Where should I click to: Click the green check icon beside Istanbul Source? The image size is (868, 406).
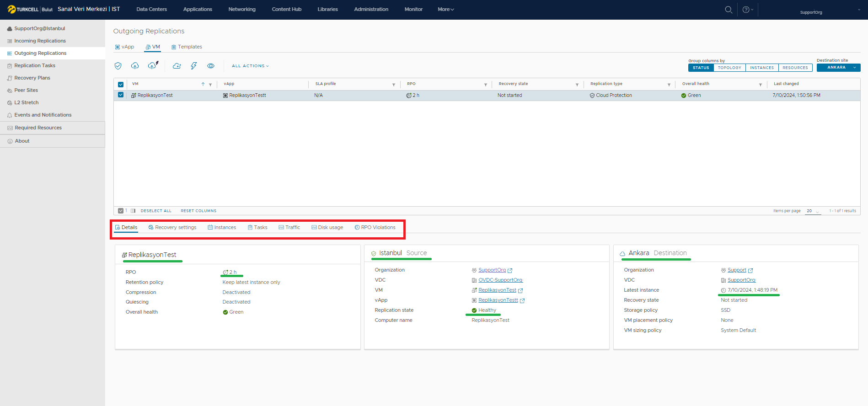pyautogui.click(x=374, y=253)
